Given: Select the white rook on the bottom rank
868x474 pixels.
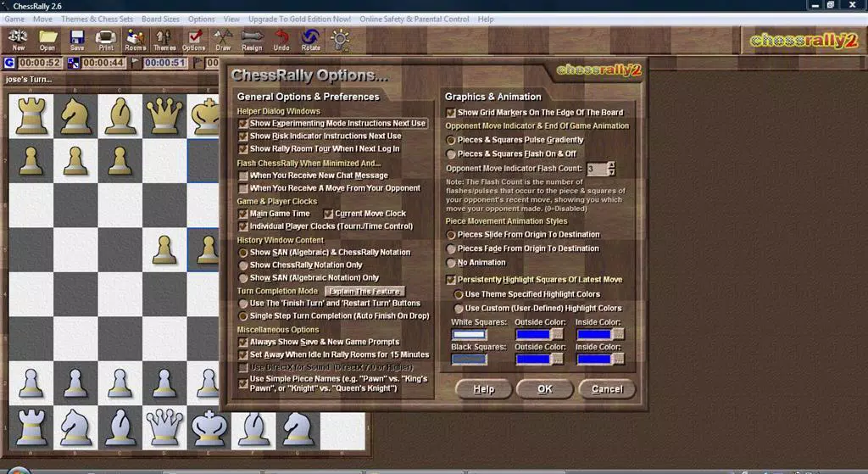Looking at the screenshot, I should [x=31, y=427].
